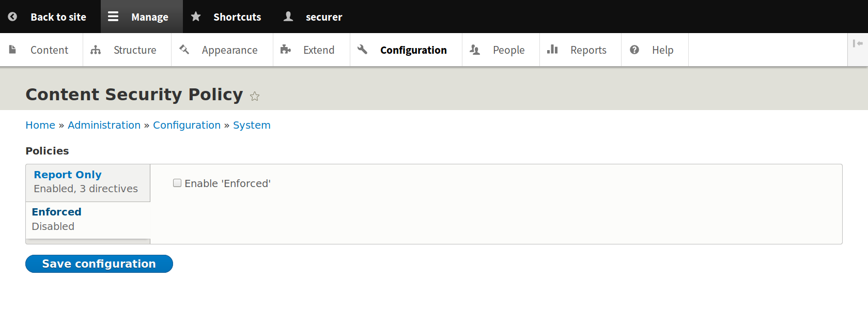Screen dimensions: 868x324
Task: Select the Report Only policy tab
Action: click(x=68, y=175)
